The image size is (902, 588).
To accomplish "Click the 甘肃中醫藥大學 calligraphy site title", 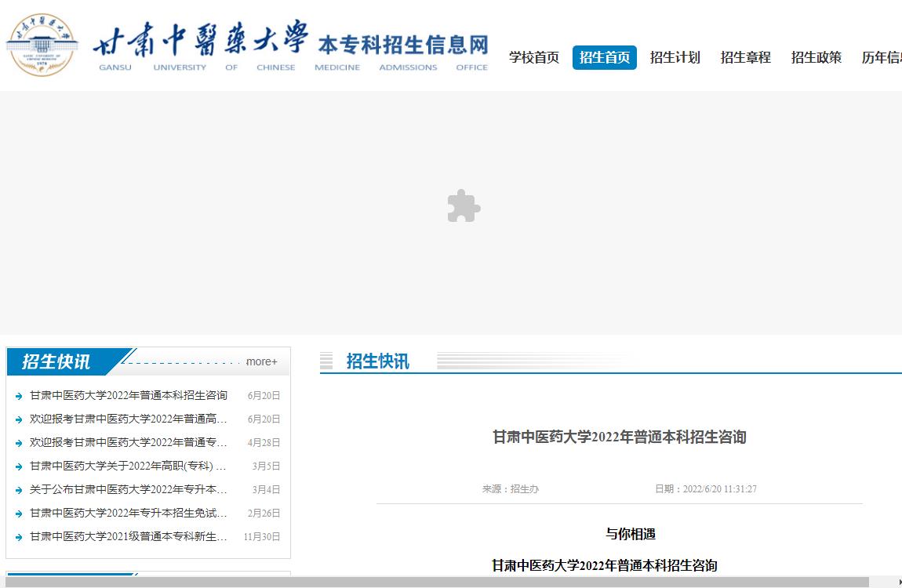I will [201, 39].
